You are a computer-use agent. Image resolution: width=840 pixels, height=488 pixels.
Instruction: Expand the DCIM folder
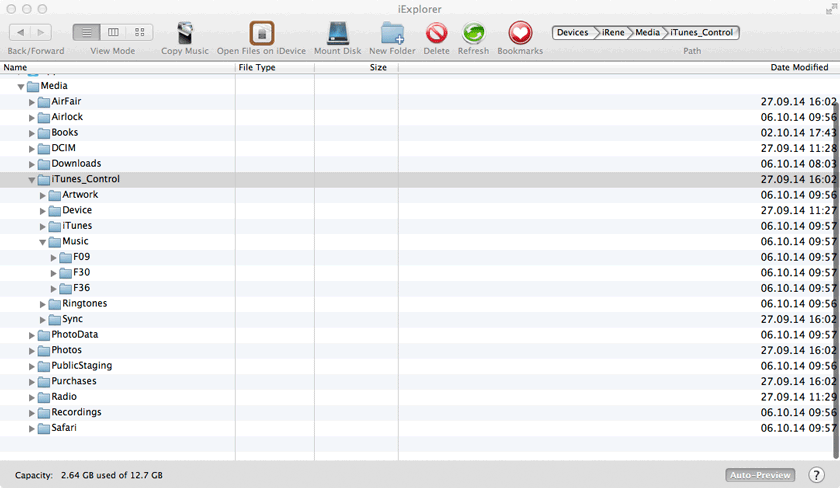(x=32, y=148)
